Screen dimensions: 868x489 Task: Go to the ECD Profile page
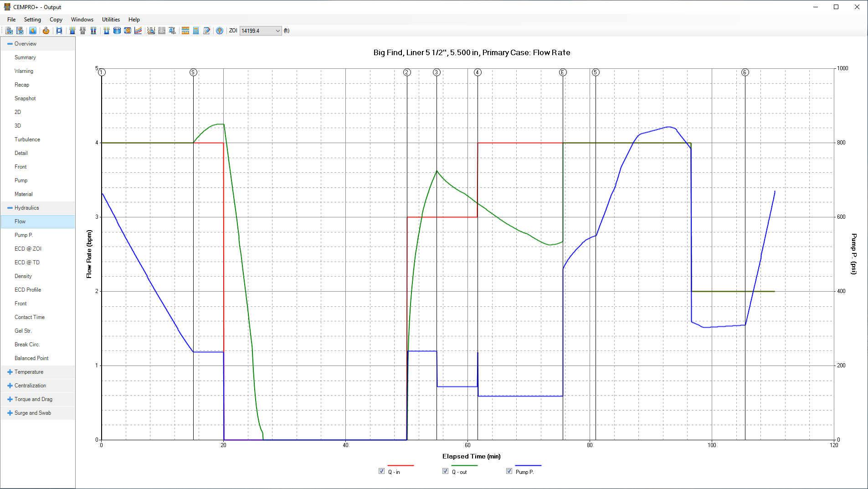(28, 290)
